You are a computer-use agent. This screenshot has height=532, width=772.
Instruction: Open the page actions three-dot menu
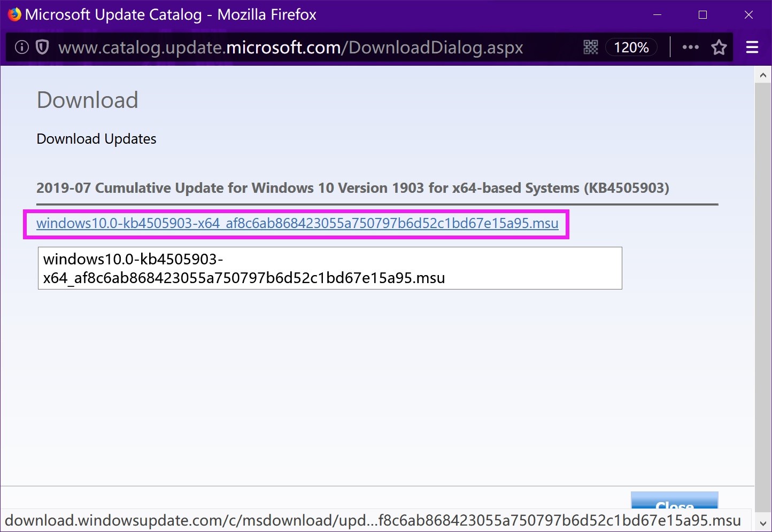(691, 48)
